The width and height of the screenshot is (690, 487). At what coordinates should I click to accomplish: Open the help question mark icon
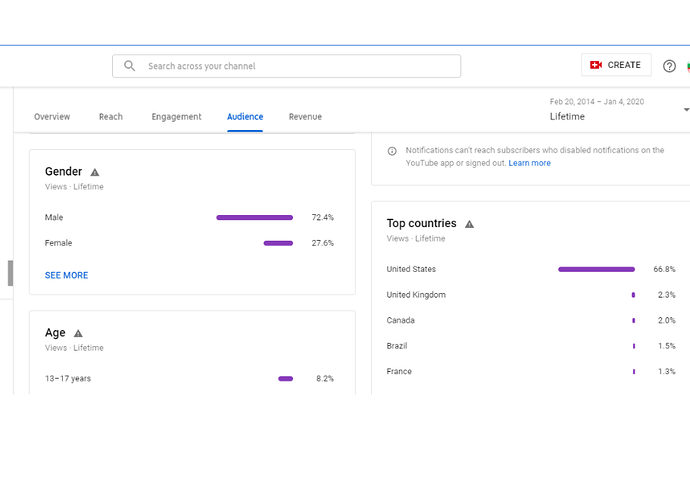point(669,66)
